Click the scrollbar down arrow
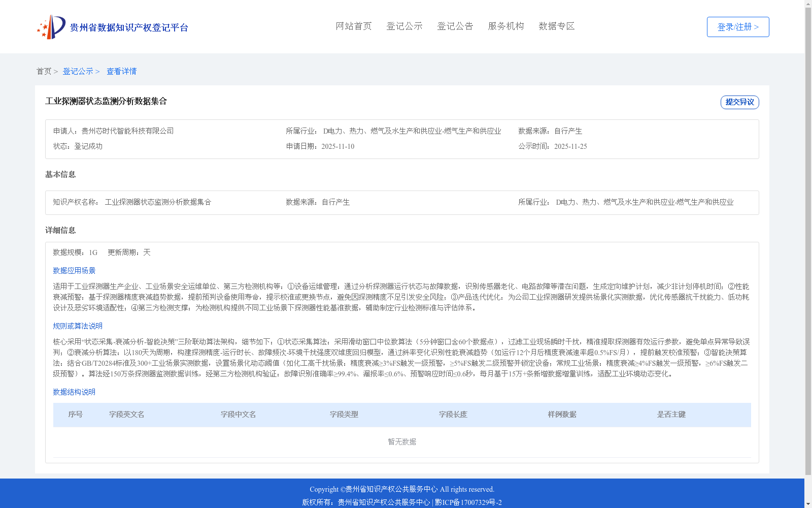This screenshot has width=812, height=508. pos(808,504)
